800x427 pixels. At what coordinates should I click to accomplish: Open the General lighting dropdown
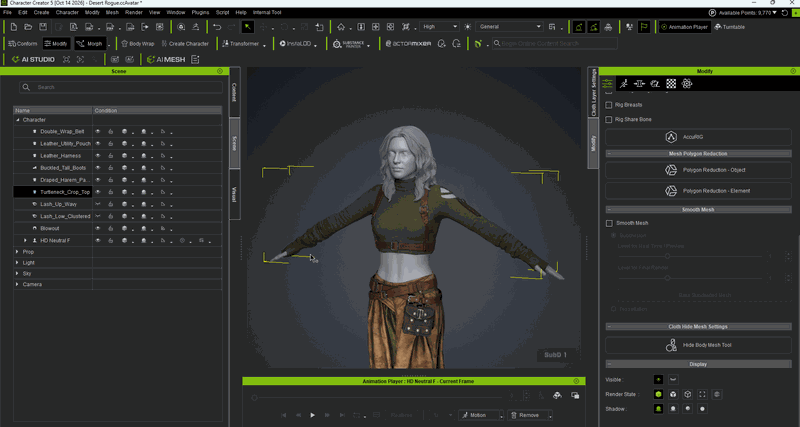click(509, 27)
